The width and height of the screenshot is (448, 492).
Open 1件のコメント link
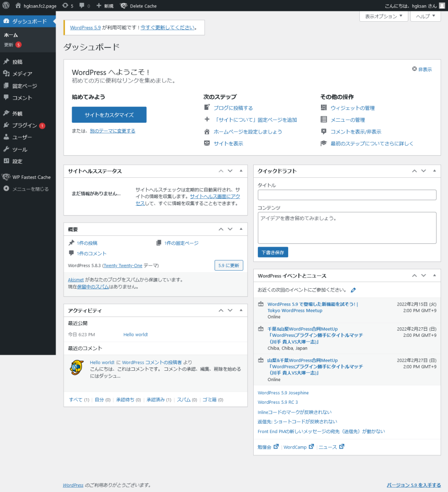click(91, 253)
